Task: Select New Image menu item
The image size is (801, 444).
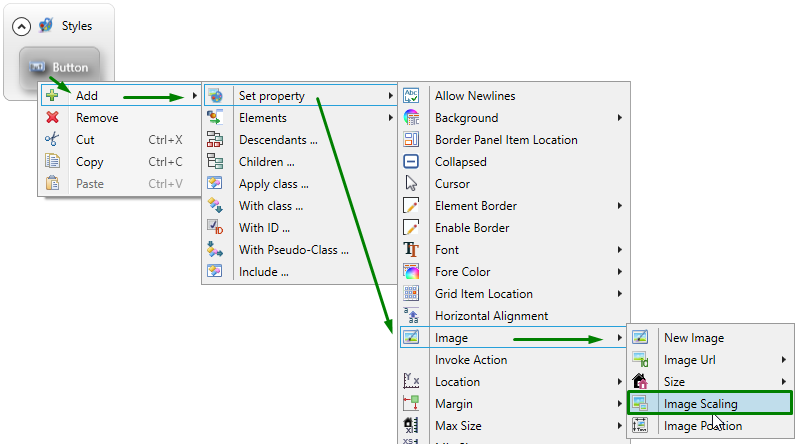Action: tap(693, 338)
